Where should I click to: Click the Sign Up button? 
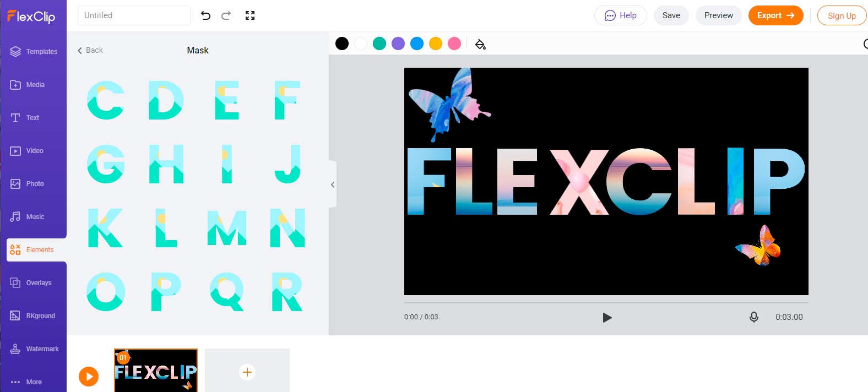pos(842,15)
